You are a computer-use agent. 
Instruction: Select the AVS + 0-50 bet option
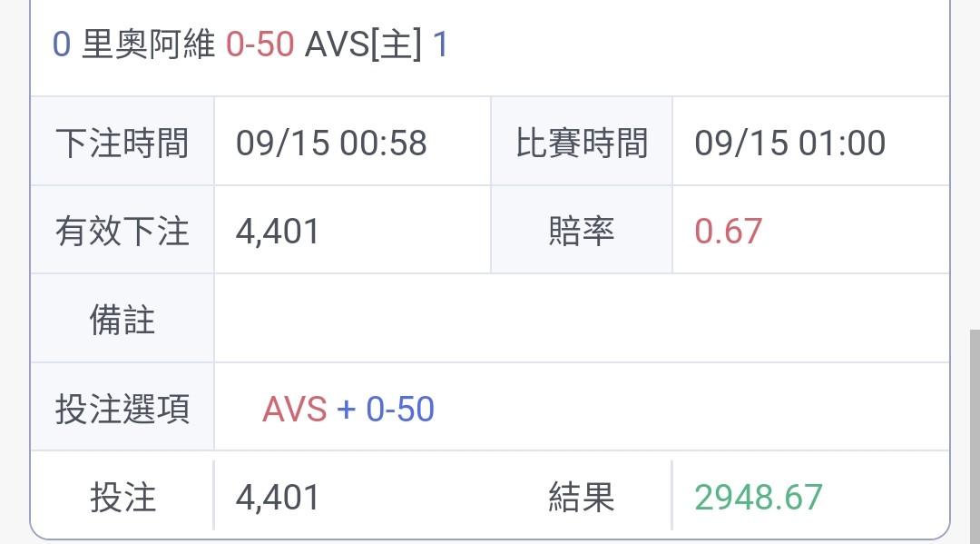coord(348,409)
